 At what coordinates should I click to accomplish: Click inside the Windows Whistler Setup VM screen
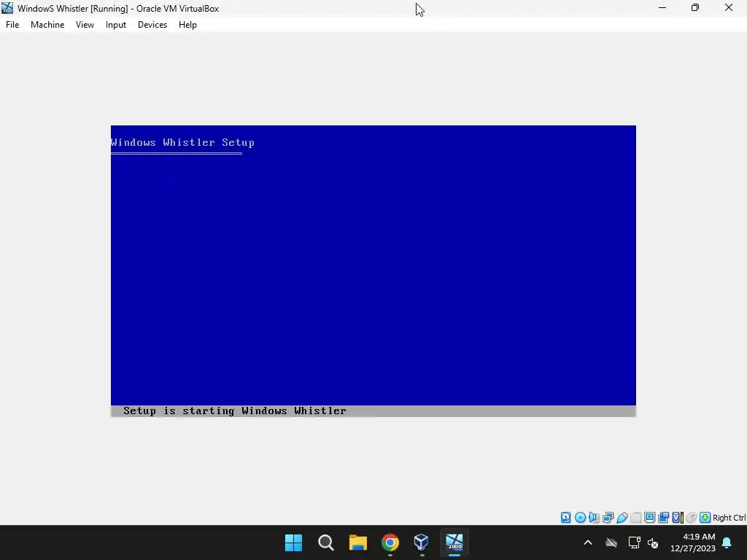coord(373,271)
